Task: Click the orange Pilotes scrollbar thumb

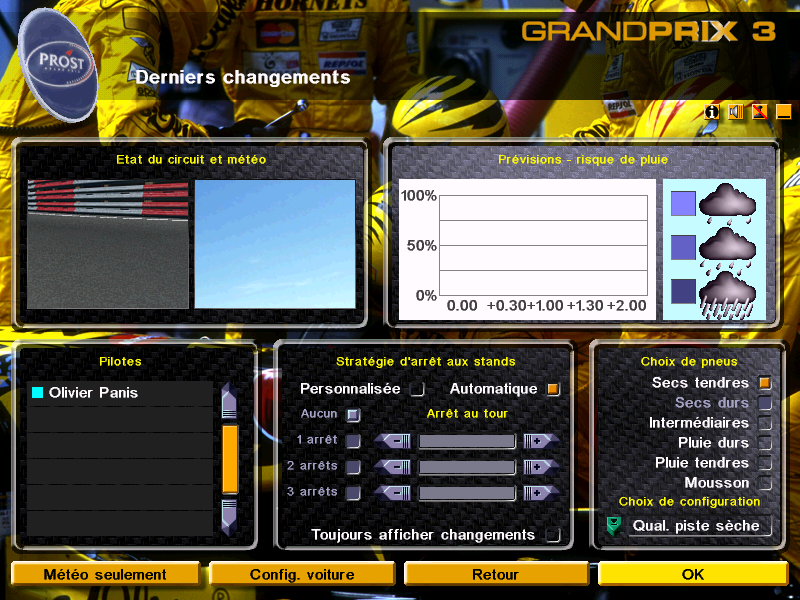Action: pos(230,459)
